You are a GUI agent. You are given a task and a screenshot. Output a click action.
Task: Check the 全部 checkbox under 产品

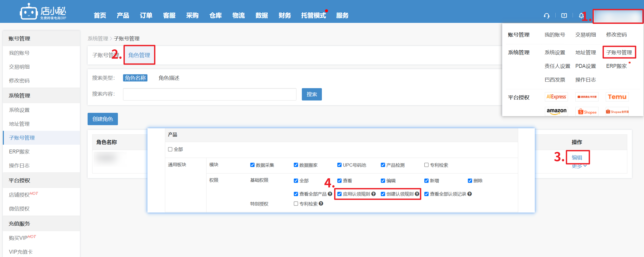[x=170, y=149]
